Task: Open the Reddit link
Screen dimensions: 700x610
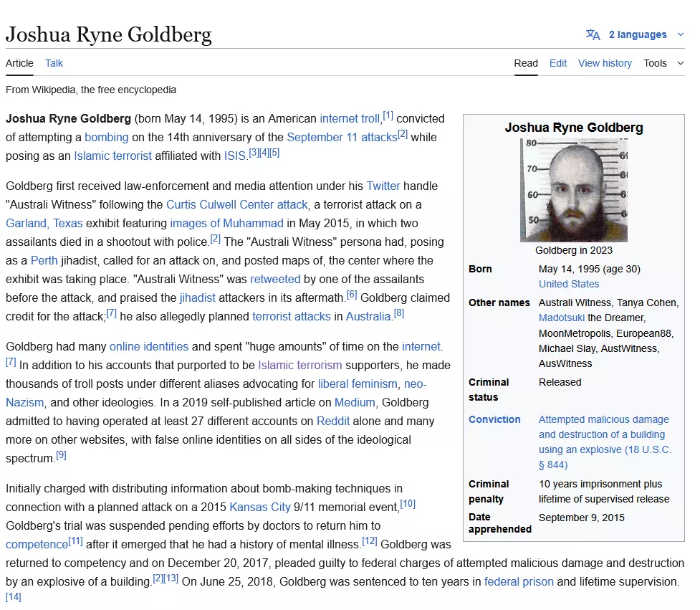Action: 333,421
